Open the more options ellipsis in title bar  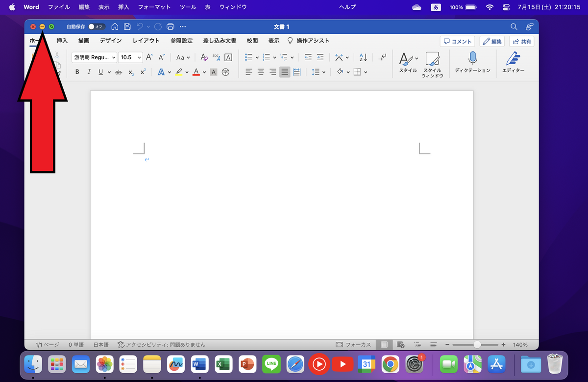point(183,26)
